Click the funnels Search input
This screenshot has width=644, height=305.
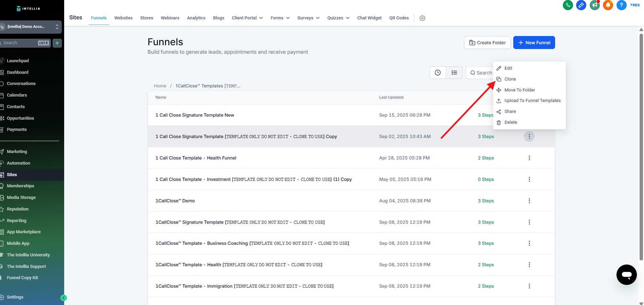480,73
